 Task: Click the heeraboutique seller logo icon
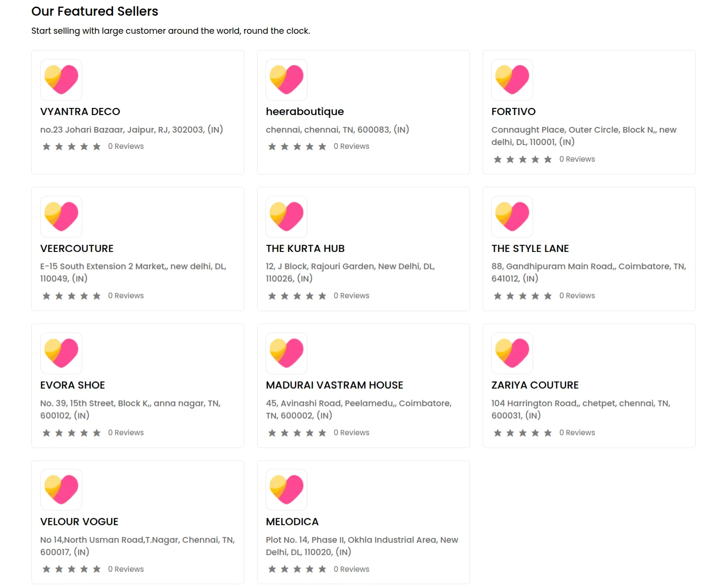click(287, 80)
